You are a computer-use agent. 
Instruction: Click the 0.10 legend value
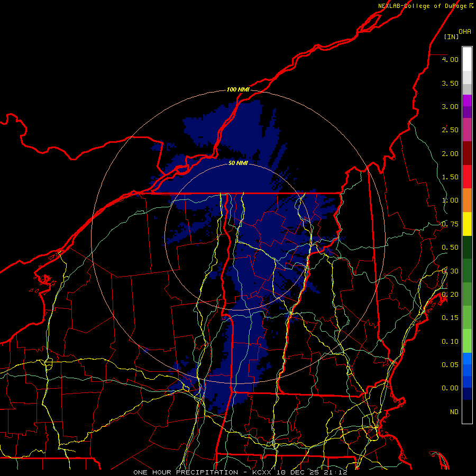tap(450, 342)
